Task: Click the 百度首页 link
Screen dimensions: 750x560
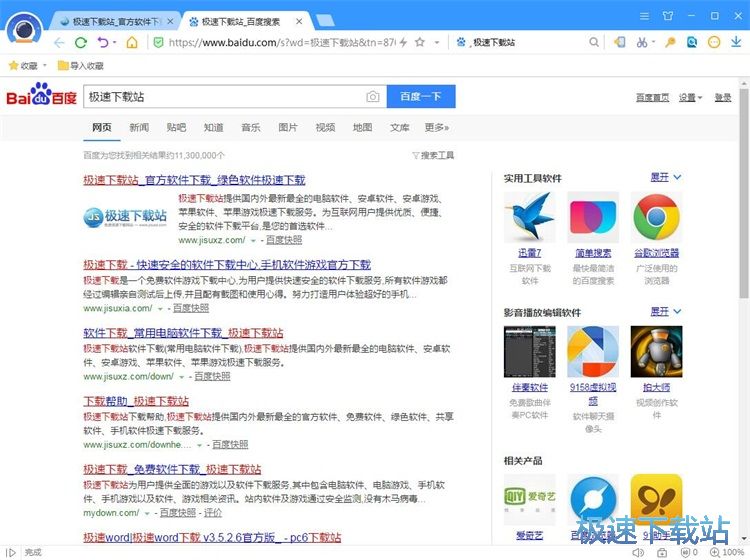Action: 652,98
